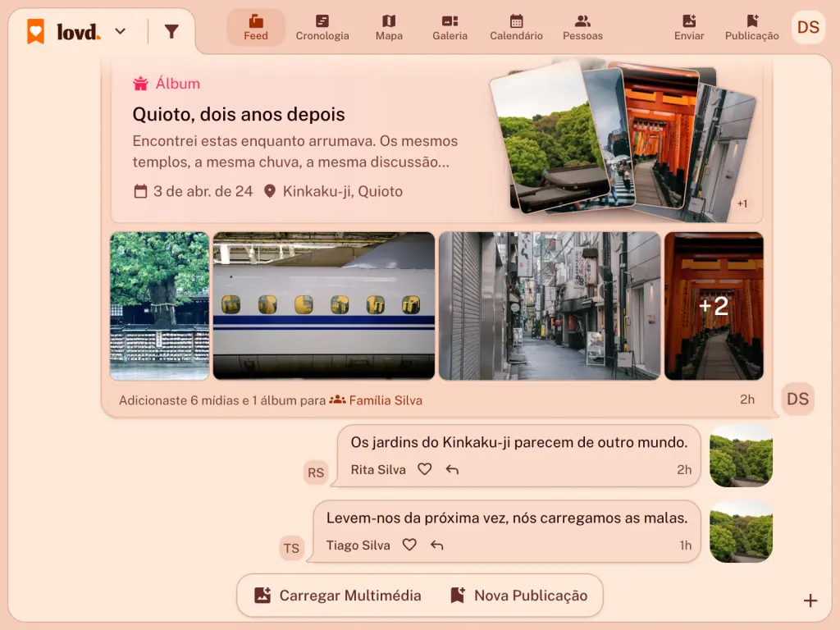Reply to Tiago Silva's comment
Screen dimensions: 840x630
[x=436, y=545]
